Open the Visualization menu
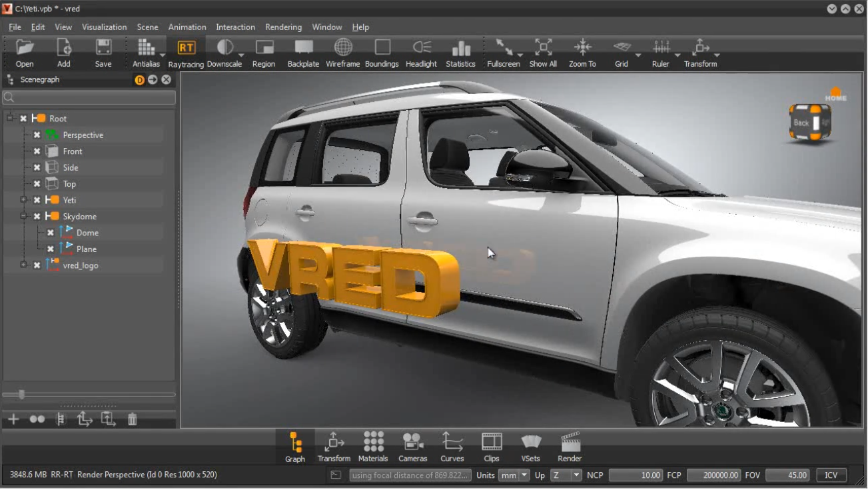Screen dimensions: 868x490 click(x=104, y=27)
